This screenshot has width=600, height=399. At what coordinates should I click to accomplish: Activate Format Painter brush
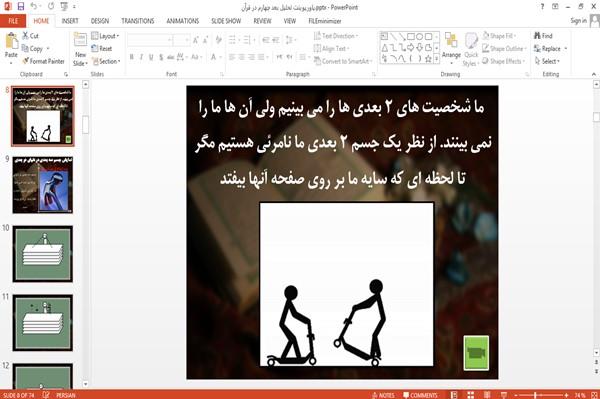click(43, 61)
